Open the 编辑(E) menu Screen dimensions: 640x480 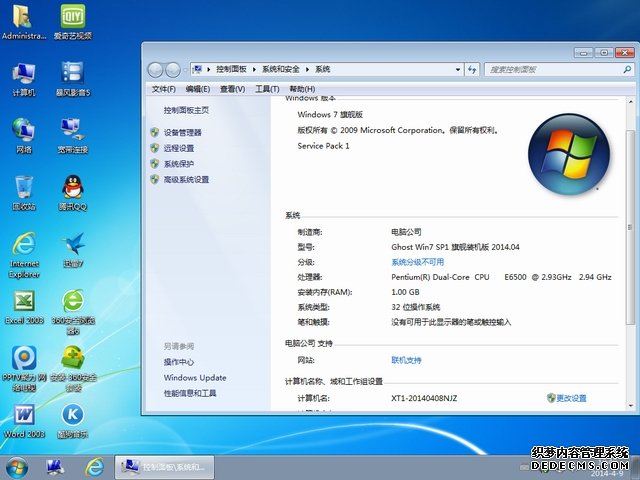(x=198, y=89)
